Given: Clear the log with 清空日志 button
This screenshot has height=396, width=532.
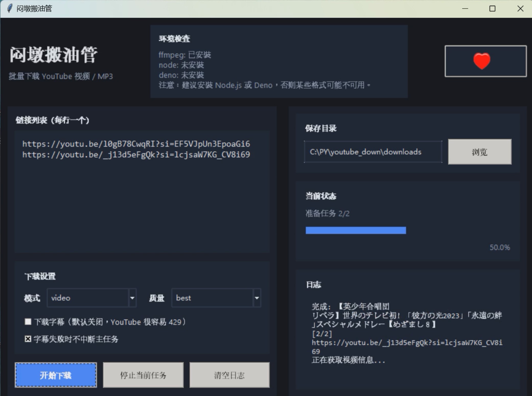Looking at the screenshot, I should (x=229, y=375).
